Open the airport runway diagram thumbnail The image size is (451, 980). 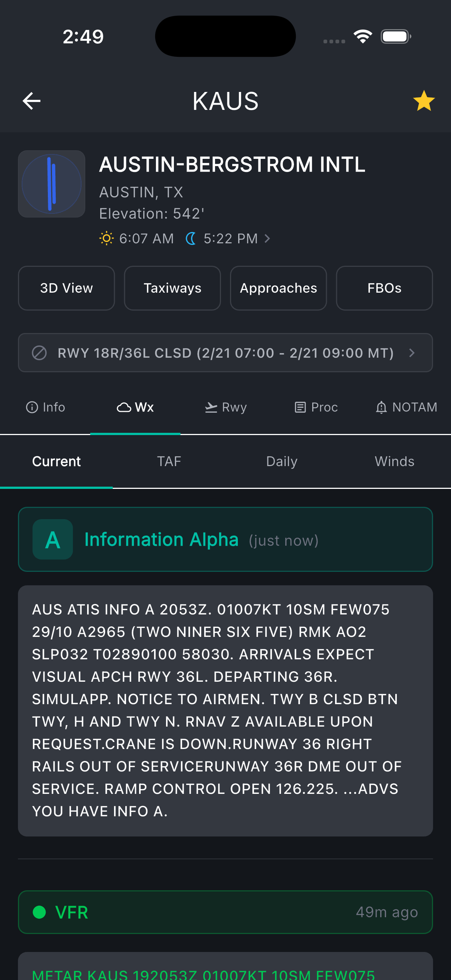(x=51, y=184)
